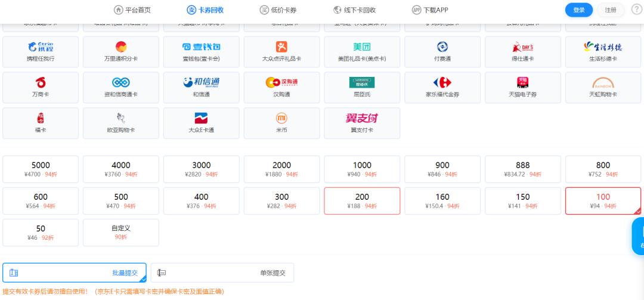Select the 生活杉德卡 card
644x300 pixels.
tap(603, 52)
